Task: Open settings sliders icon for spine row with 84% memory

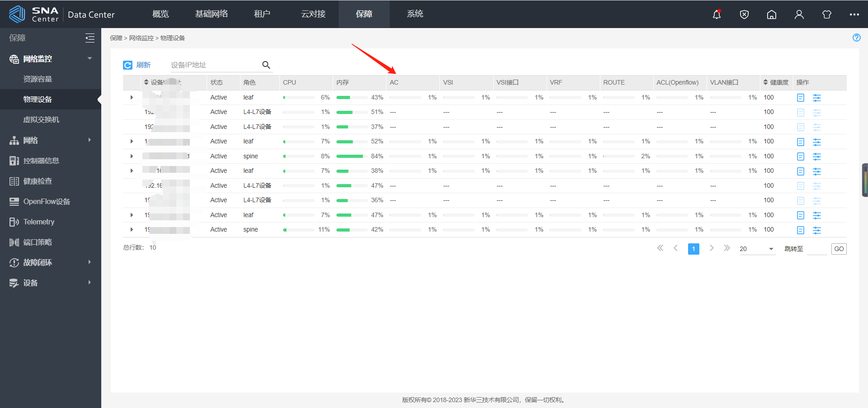Action: pos(817,157)
